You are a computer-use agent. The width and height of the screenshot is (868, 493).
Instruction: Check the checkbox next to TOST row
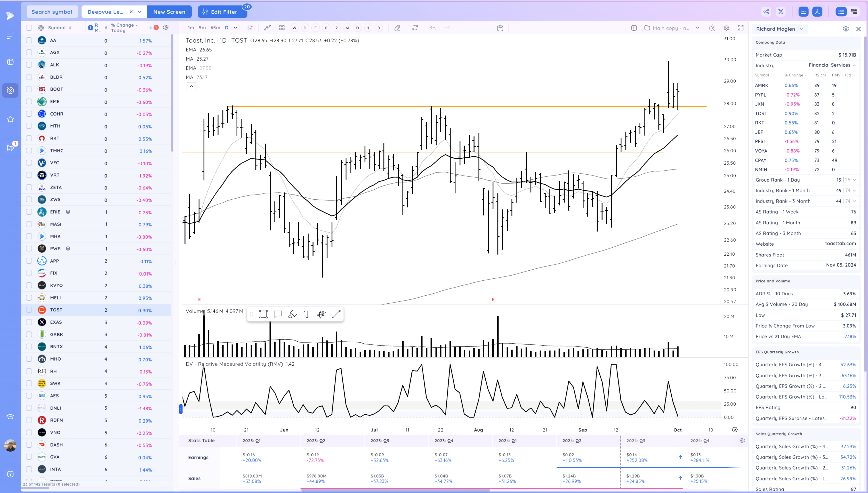click(29, 310)
